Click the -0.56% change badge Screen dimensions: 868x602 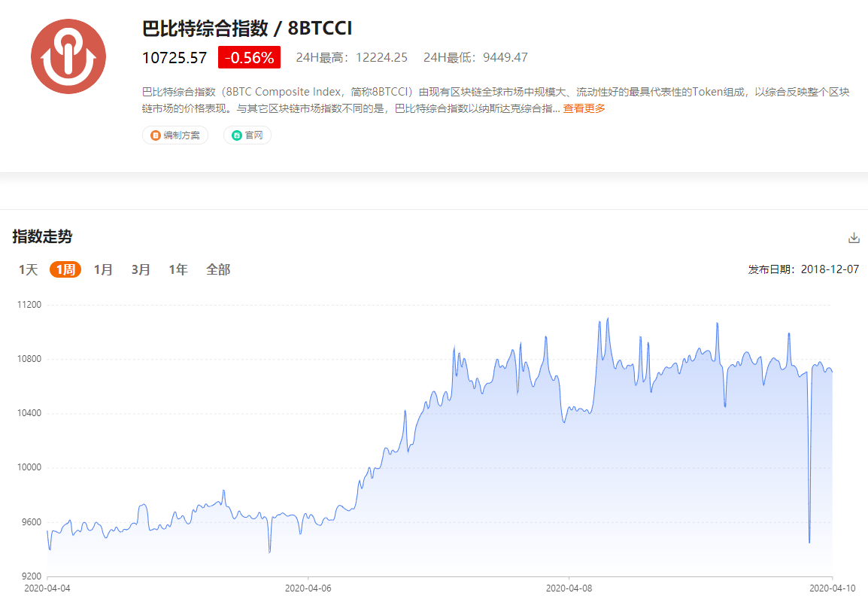[x=249, y=58]
